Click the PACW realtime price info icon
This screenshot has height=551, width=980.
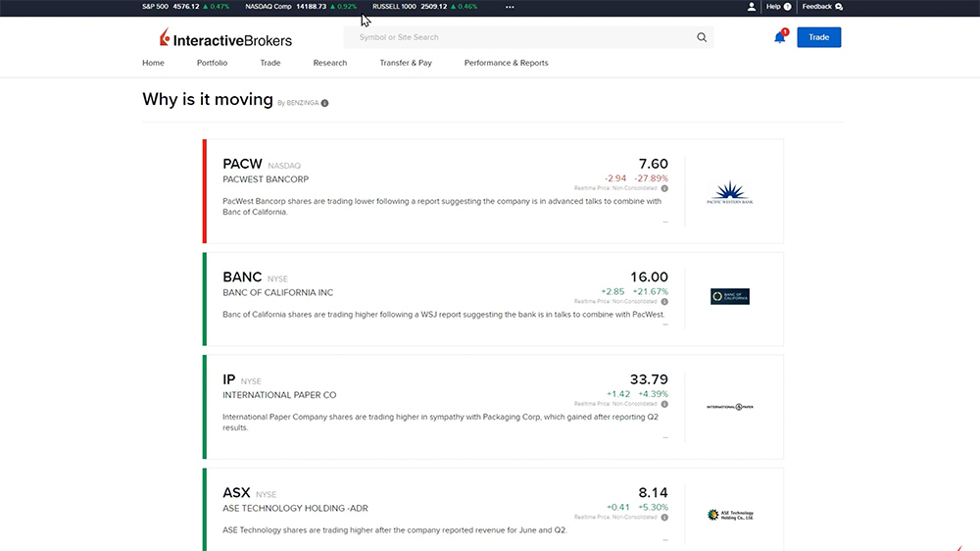(664, 188)
